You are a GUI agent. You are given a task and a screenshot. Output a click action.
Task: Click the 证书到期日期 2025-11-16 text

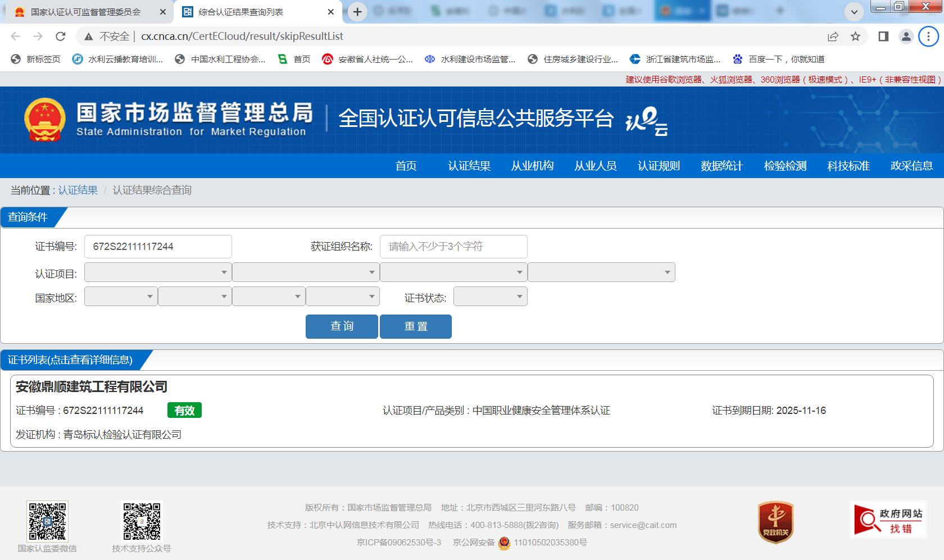pyautogui.click(x=769, y=411)
